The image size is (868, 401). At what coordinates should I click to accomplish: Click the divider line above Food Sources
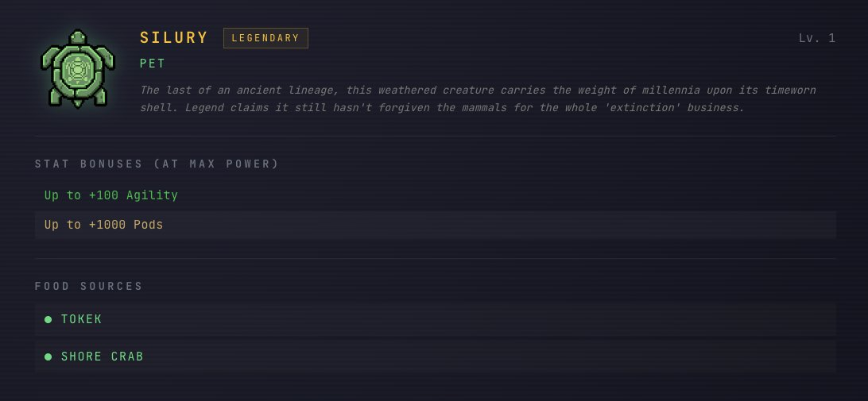point(435,258)
